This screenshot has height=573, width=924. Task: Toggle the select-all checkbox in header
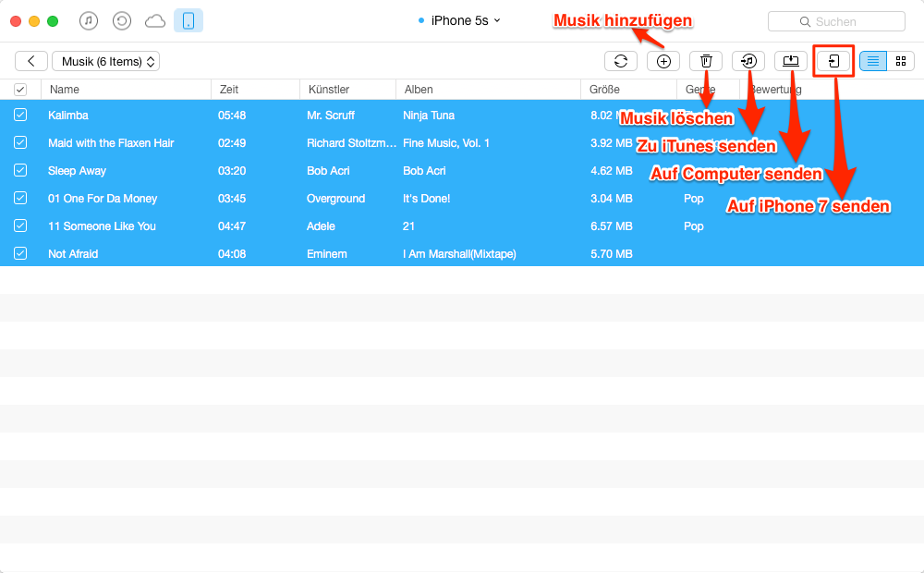pyautogui.click(x=20, y=90)
